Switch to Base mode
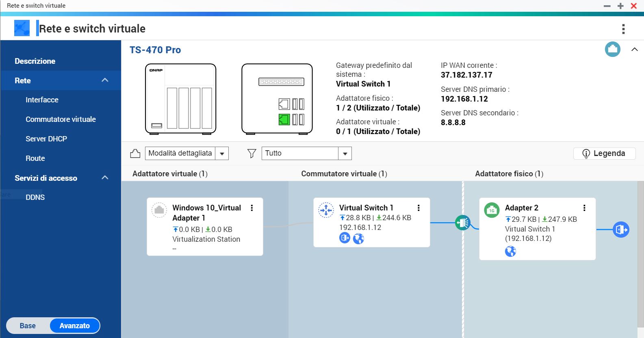 point(28,326)
